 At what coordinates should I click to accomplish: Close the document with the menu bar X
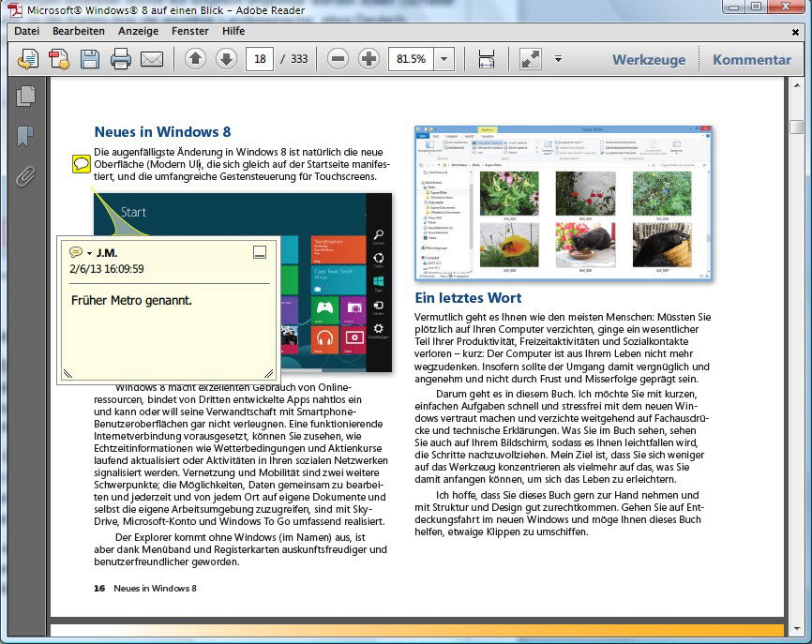click(x=795, y=32)
